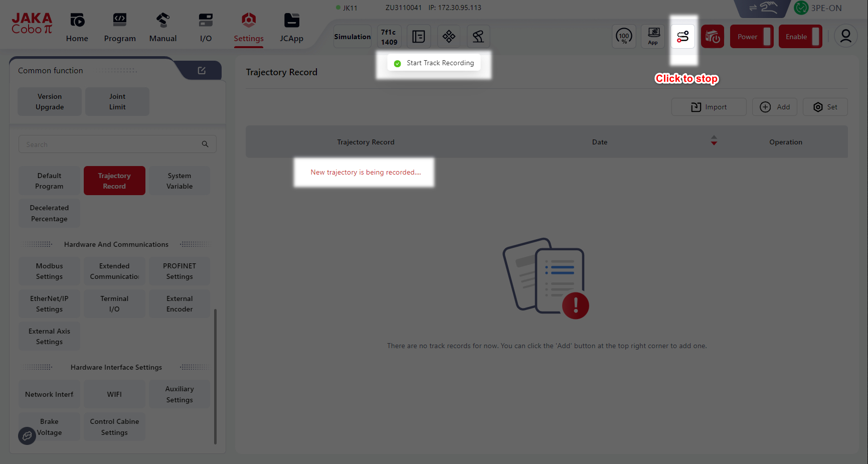Image resolution: width=868 pixels, height=464 pixels.
Task: Click the Import button
Action: (709, 107)
